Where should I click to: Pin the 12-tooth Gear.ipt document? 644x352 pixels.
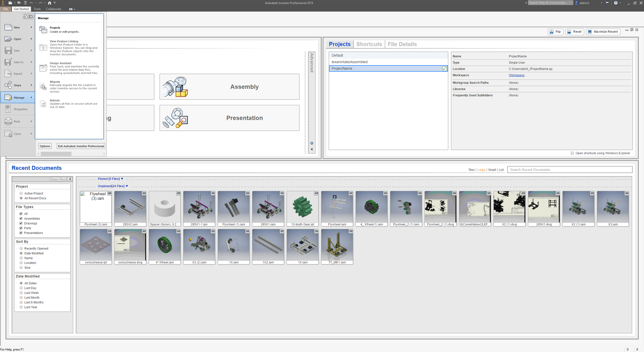[x=316, y=193]
